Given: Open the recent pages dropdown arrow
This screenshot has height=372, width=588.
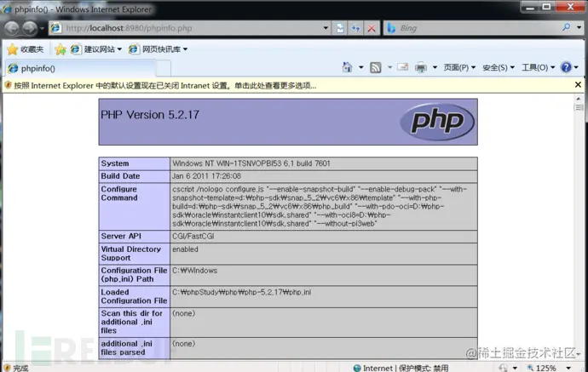Looking at the screenshot, I should [42, 28].
